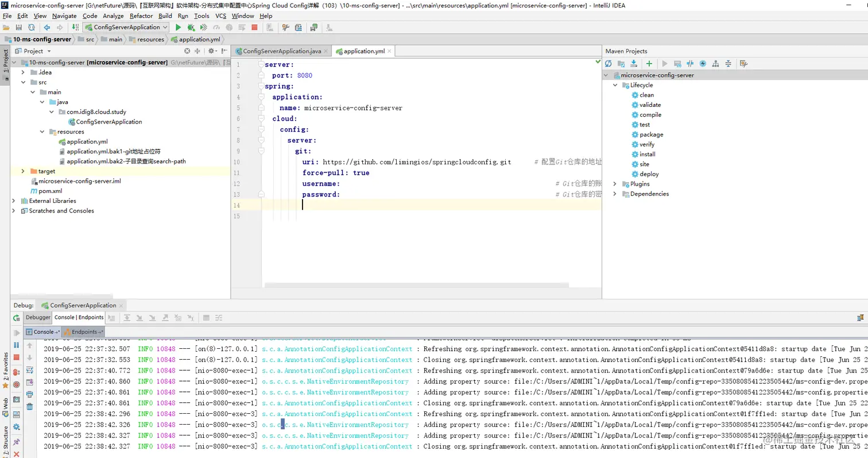Screen dimensions: 868x458
Task: View breakpoints icon in Debug sidebar
Action: pyautogui.click(x=17, y=372)
